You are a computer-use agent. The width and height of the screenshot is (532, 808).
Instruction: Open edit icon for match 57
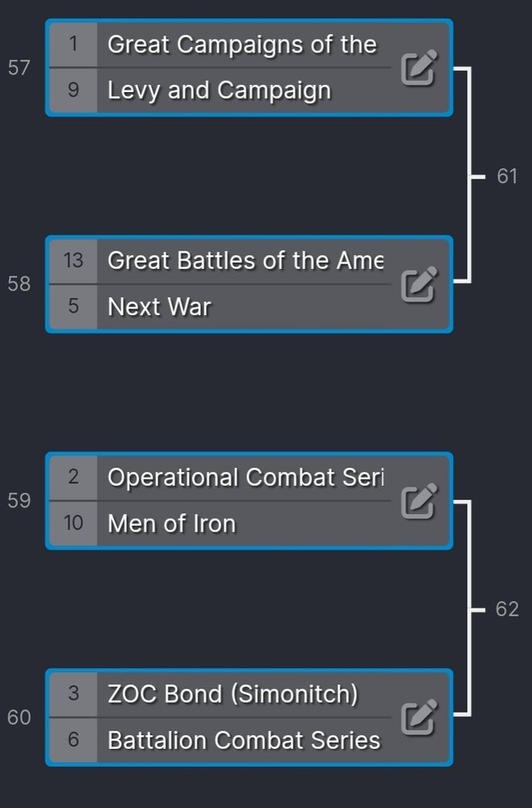pyautogui.click(x=419, y=68)
